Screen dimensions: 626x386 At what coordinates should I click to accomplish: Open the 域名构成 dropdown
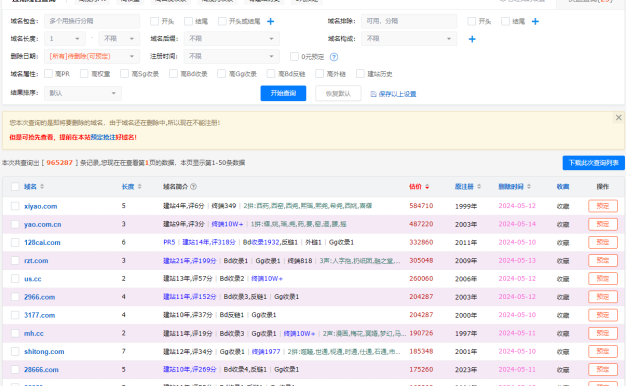coord(409,39)
